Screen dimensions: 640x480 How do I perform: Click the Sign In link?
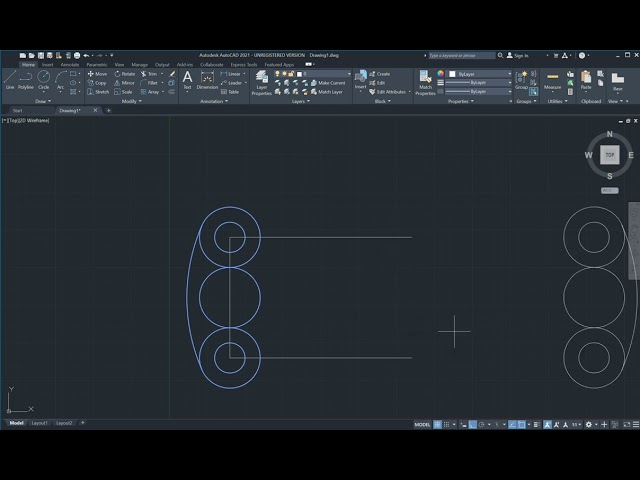click(518, 56)
